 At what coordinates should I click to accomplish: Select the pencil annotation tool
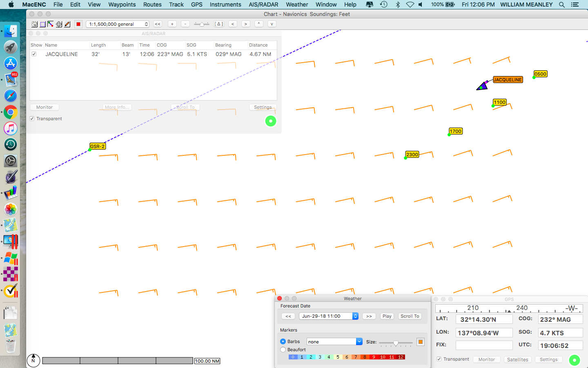coord(67,24)
